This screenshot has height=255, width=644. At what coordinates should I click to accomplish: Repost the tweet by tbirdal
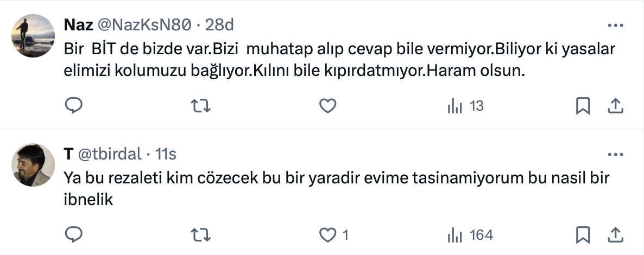tap(201, 234)
